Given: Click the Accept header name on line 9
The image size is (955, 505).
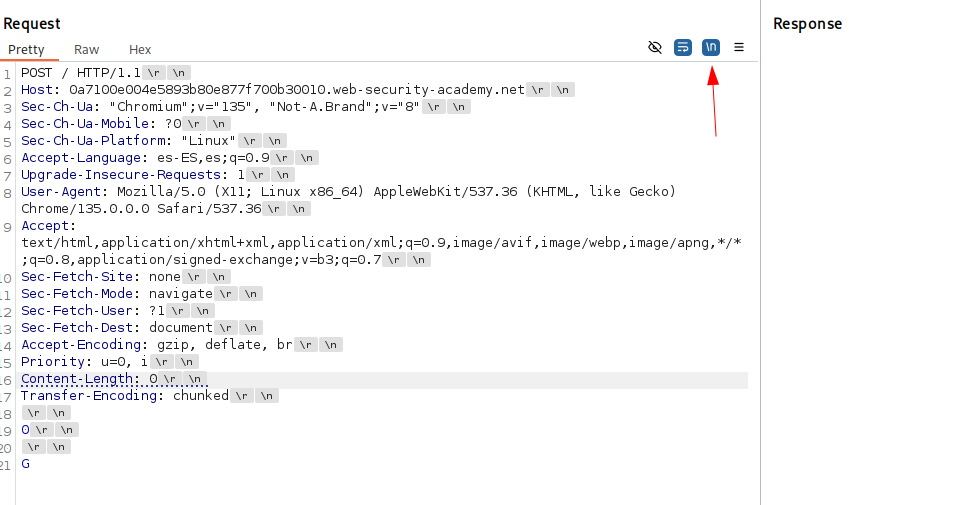Looking at the screenshot, I should coord(45,227).
